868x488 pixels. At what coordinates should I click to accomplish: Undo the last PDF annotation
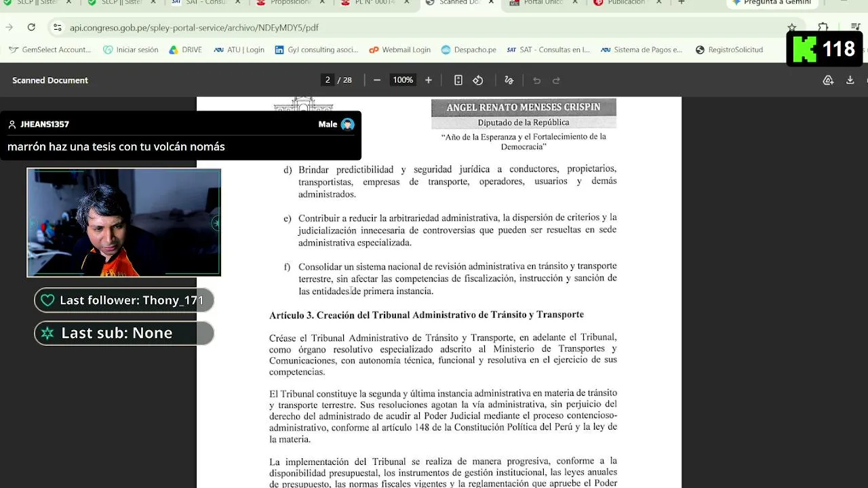(x=536, y=80)
